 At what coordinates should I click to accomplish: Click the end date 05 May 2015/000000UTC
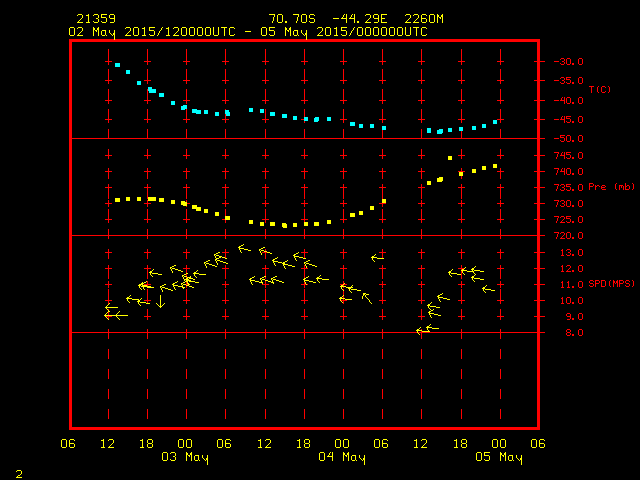tap(344, 32)
